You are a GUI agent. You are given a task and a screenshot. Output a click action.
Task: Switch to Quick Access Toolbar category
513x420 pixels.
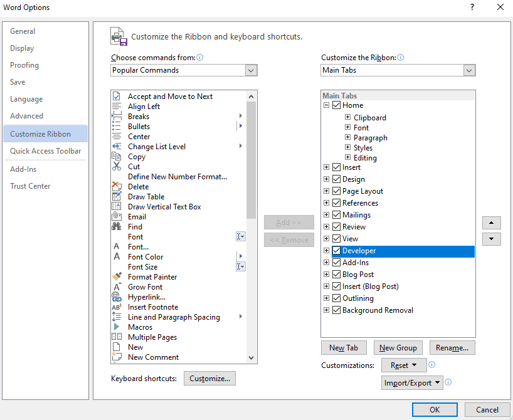[46, 151]
